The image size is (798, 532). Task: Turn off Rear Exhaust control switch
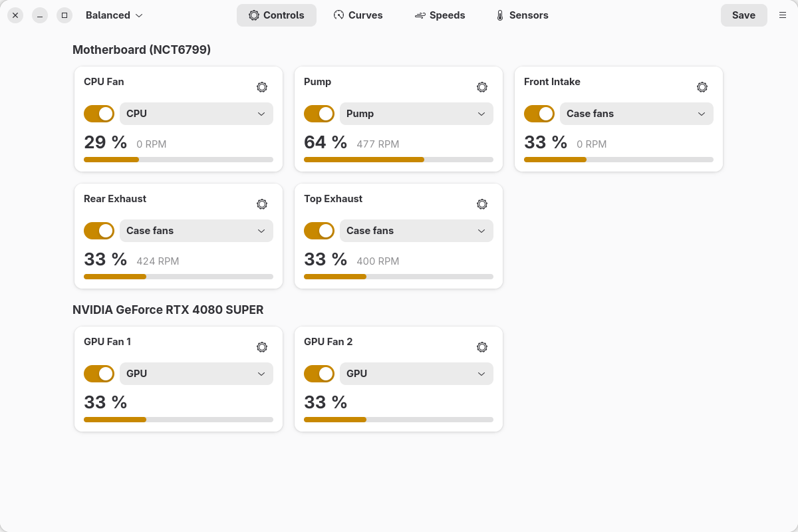[99, 231]
